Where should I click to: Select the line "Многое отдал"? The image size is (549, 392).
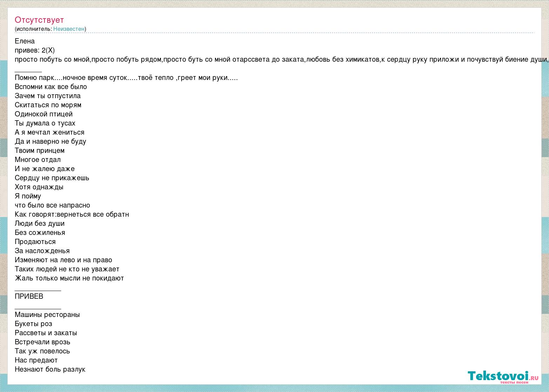point(38,160)
